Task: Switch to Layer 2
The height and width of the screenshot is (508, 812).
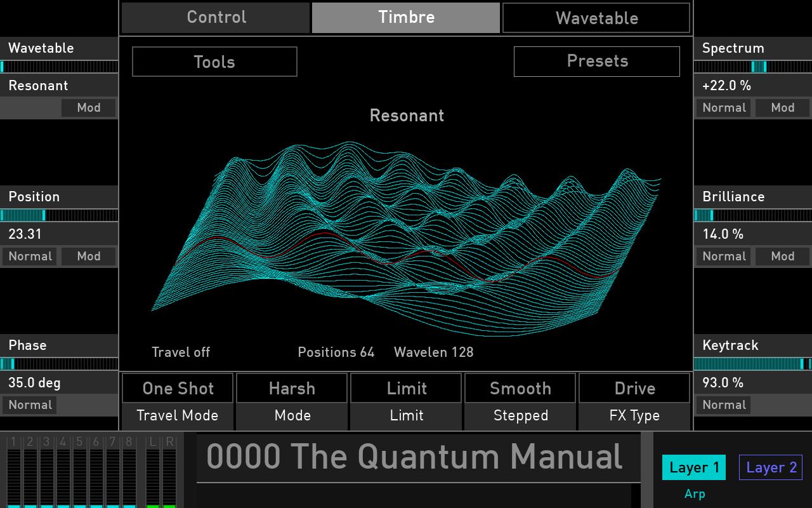Action: pos(770,467)
